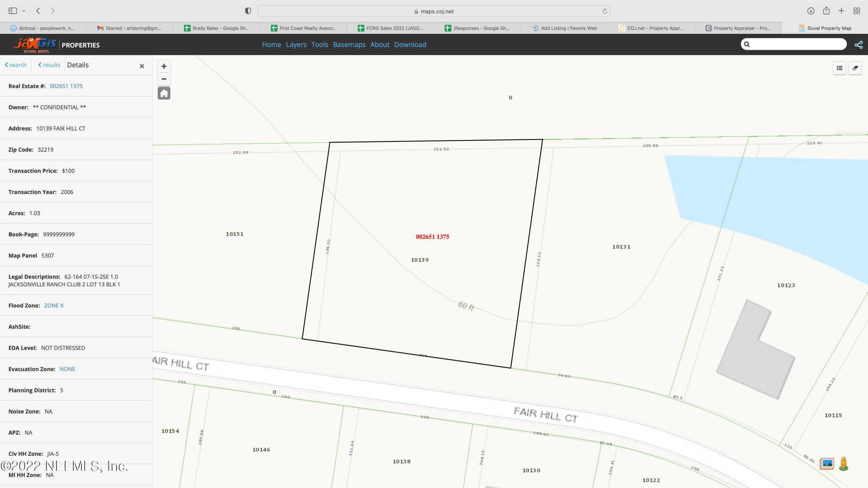Click parcel 10139 label on map
The height and width of the screenshot is (488, 868).
420,260
